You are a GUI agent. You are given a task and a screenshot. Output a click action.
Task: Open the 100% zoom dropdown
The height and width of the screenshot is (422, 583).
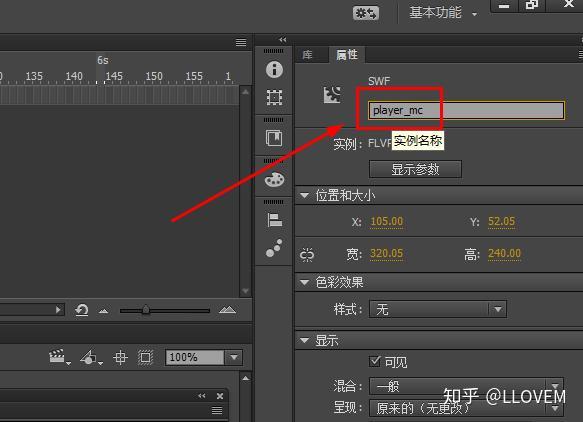(234, 357)
